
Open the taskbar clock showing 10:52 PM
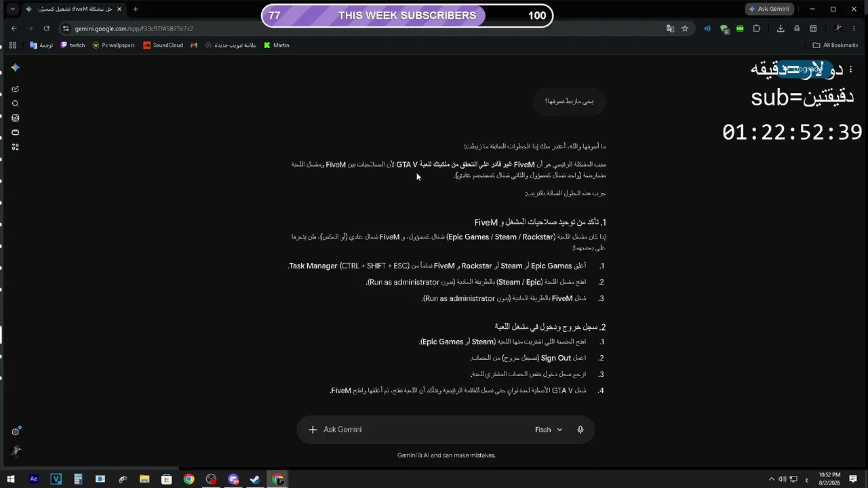click(829, 479)
